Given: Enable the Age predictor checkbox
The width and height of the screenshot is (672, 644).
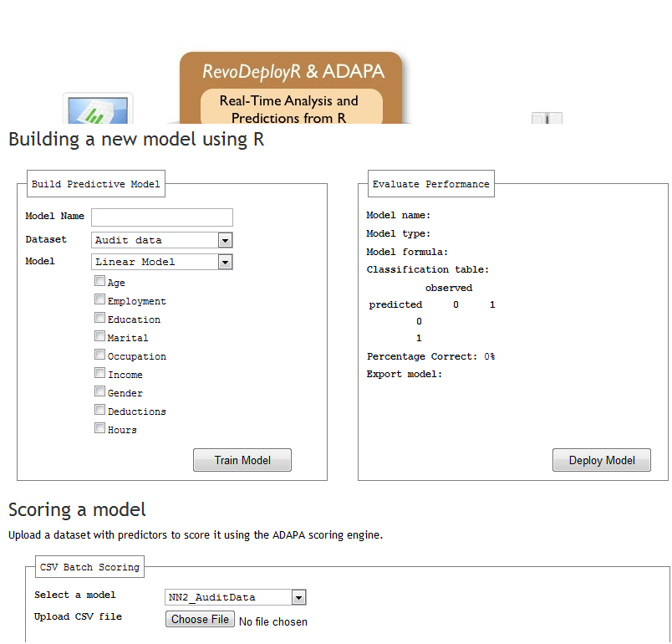Looking at the screenshot, I should click(100, 282).
